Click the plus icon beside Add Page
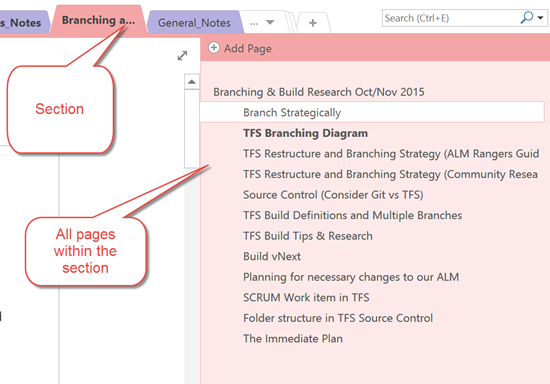 (214, 48)
